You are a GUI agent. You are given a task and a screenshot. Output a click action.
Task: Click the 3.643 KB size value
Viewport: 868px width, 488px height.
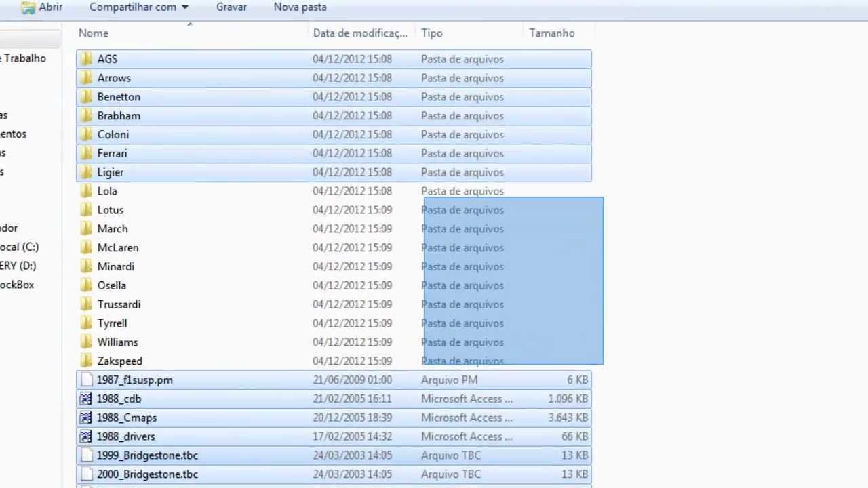(x=568, y=418)
